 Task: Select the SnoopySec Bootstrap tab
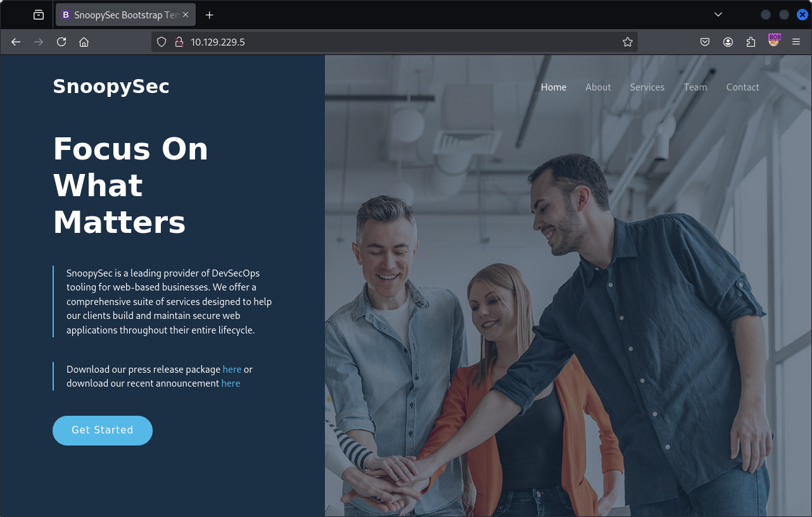[x=120, y=15]
